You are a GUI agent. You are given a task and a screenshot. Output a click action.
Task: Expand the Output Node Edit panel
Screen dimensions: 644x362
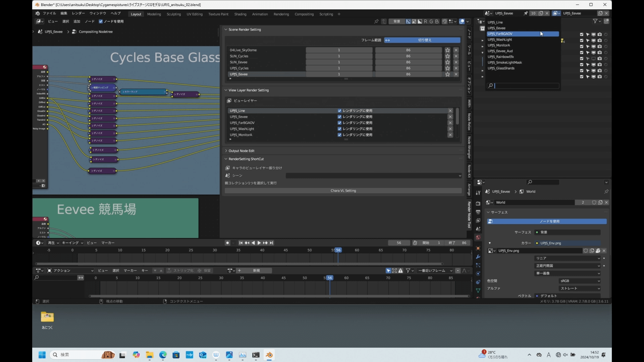tap(226, 151)
